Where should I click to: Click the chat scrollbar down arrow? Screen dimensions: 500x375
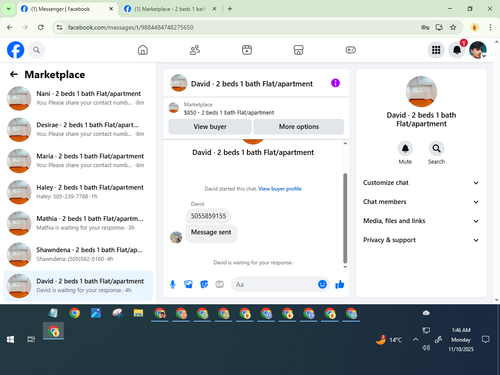345,267
